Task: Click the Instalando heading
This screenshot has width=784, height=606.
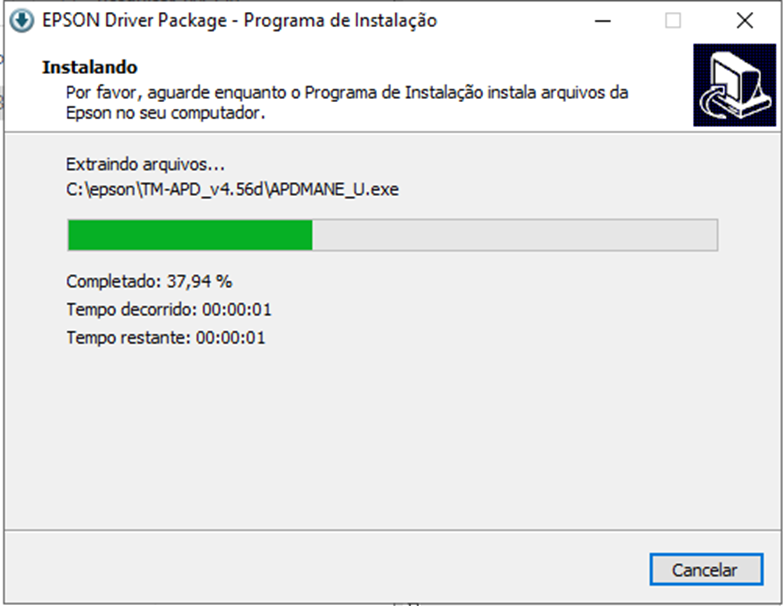Action: pyautogui.click(x=90, y=67)
